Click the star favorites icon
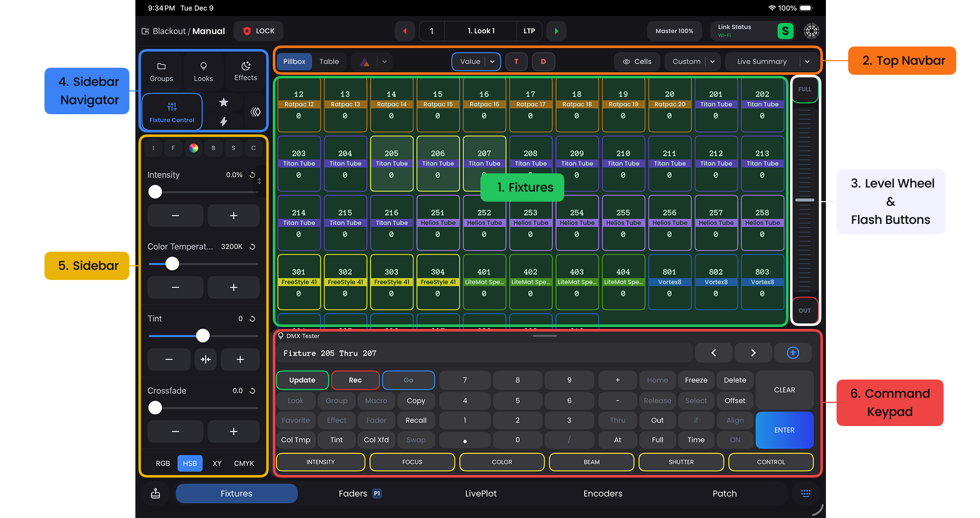Viewport: 980px width, 518px height. tap(223, 103)
